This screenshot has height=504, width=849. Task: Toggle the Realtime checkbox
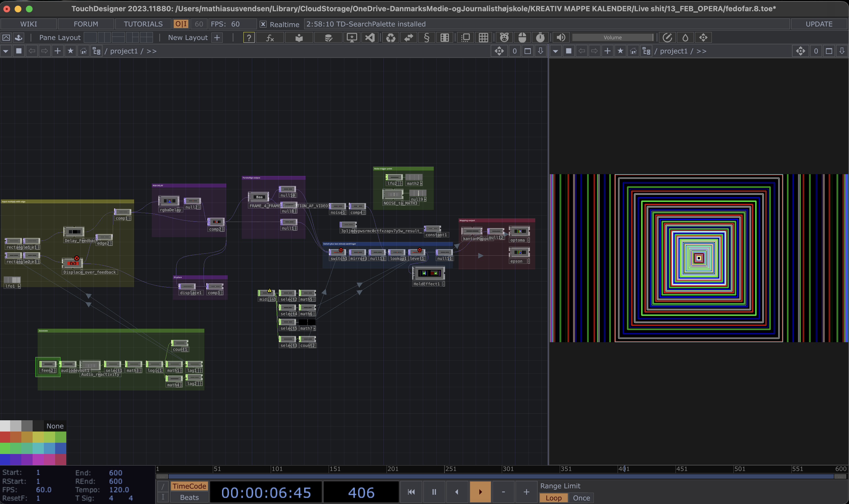coord(263,24)
